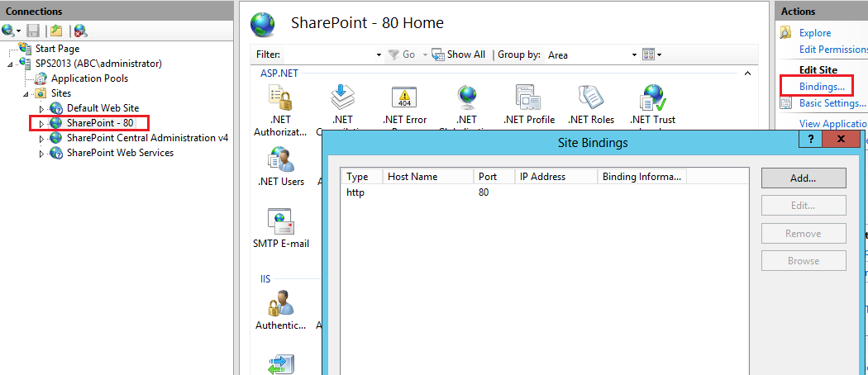Click the Host Name column header
This screenshot has width=868, height=375.
point(428,177)
